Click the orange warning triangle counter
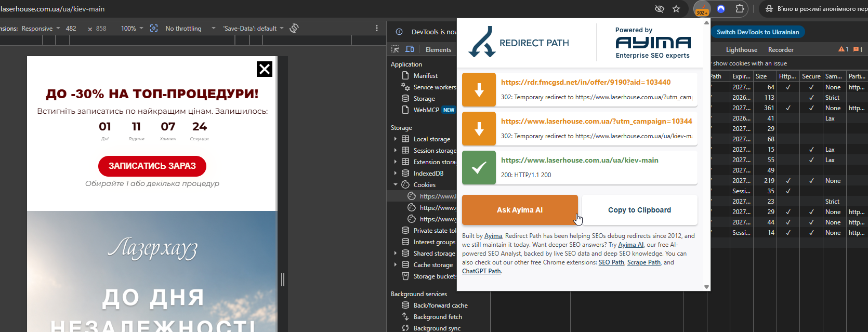Screen dimensions: 868x332 [x=844, y=49]
